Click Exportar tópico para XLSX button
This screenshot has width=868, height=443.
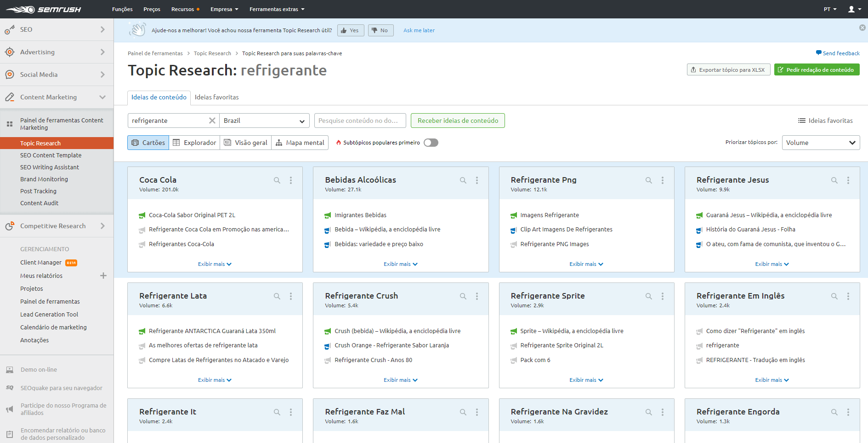pyautogui.click(x=728, y=70)
